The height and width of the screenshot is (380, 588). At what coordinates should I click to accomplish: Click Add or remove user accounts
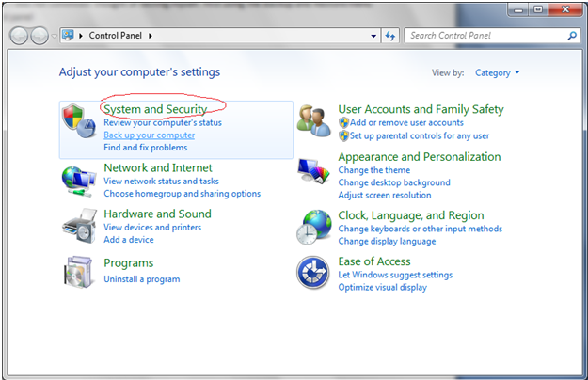[x=406, y=123]
